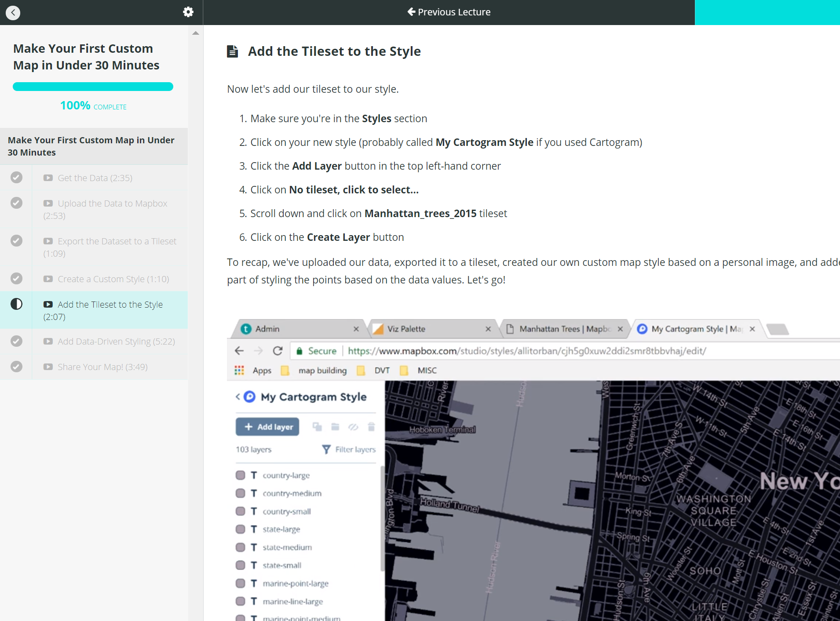Click the course progress bar
This screenshot has width=840, height=621.
click(x=93, y=87)
